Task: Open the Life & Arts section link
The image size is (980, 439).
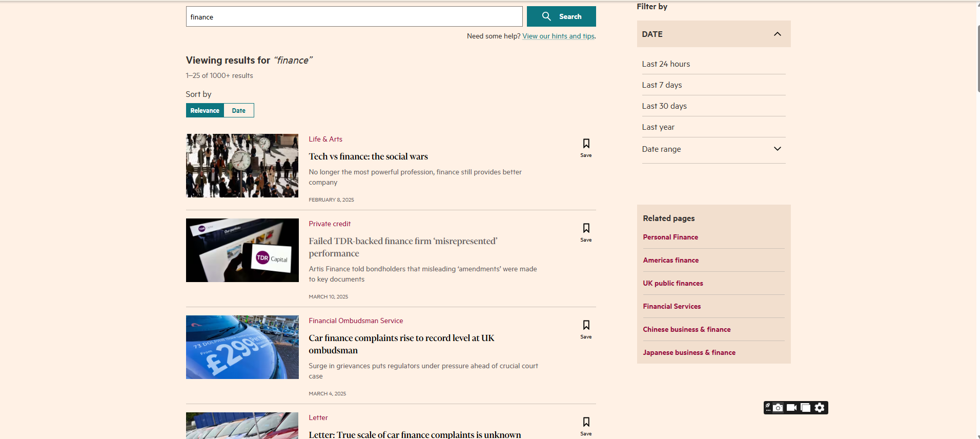Action: click(325, 139)
